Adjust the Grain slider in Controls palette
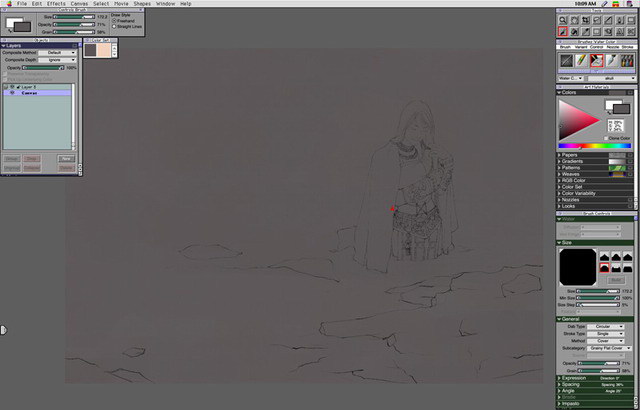The height and width of the screenshot is (410, 640). click(x=74, y=32)
